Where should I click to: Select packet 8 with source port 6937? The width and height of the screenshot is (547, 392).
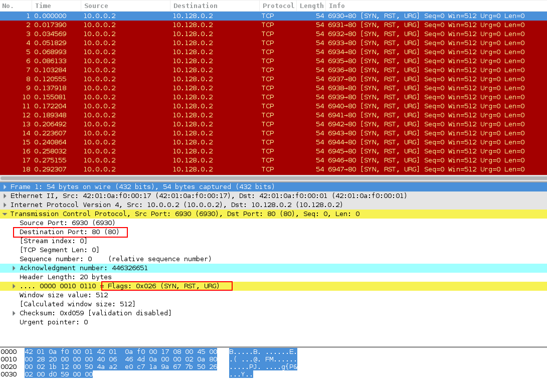click(274, 79)
